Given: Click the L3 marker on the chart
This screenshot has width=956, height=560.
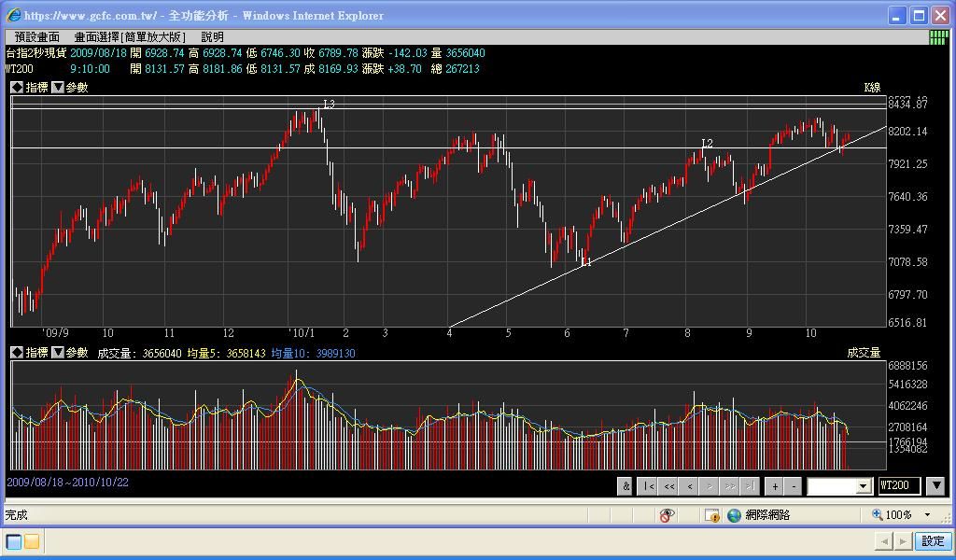Looking at the screenshot, I should [x=330, y=105].
